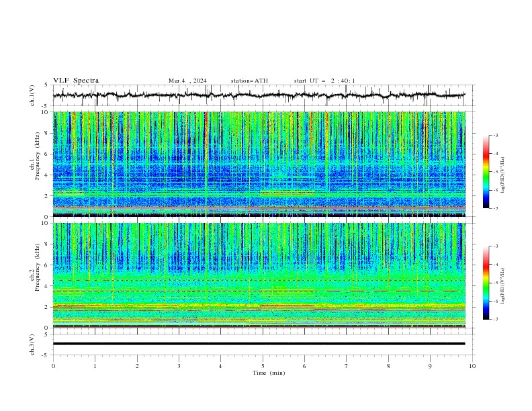The image size is (532, 411).
Task: Click inside the ch.2 spectrogram panel
Action: (x=259, y=275)
